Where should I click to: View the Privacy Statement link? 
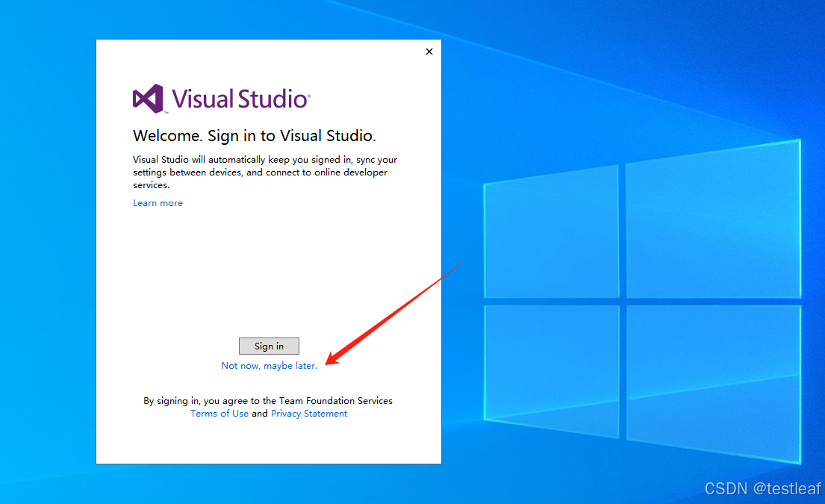click(x=309, y=414)
